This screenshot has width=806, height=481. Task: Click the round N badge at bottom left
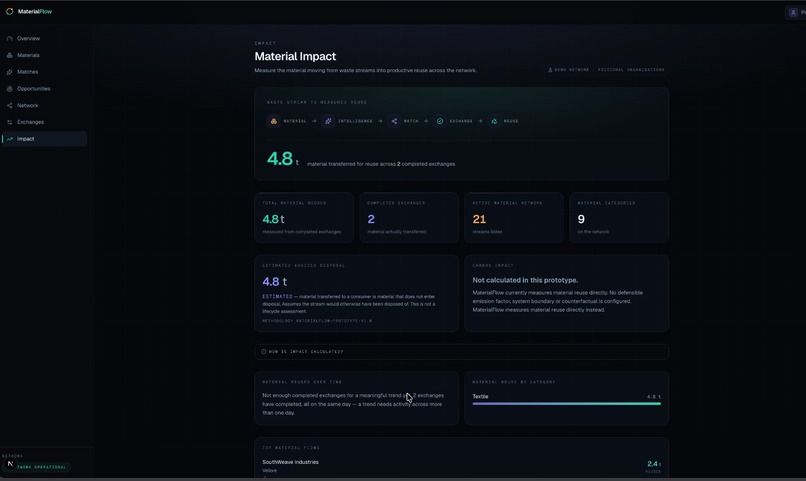pos(10,464)
